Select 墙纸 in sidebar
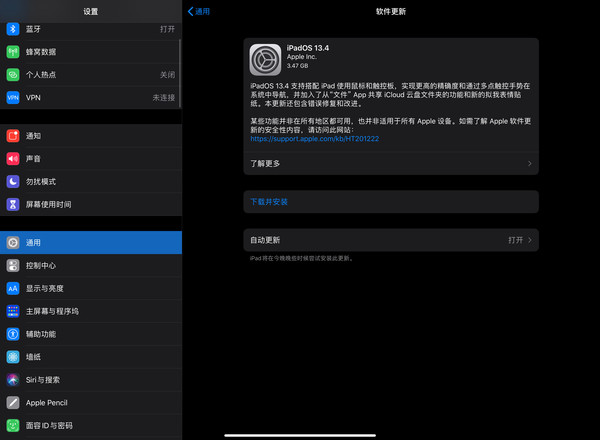The image size is (600, 440). [91, 357]
